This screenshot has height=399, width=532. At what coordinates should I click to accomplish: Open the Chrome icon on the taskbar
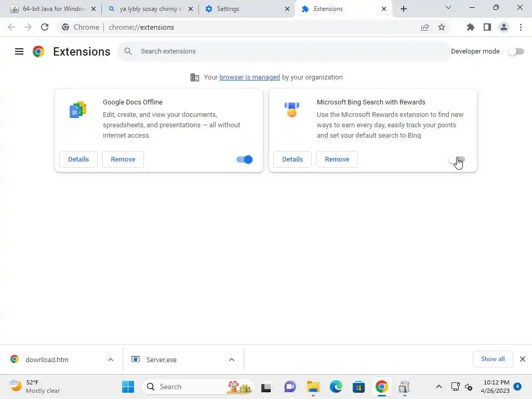pyautogui.click(x=382, y=387)
